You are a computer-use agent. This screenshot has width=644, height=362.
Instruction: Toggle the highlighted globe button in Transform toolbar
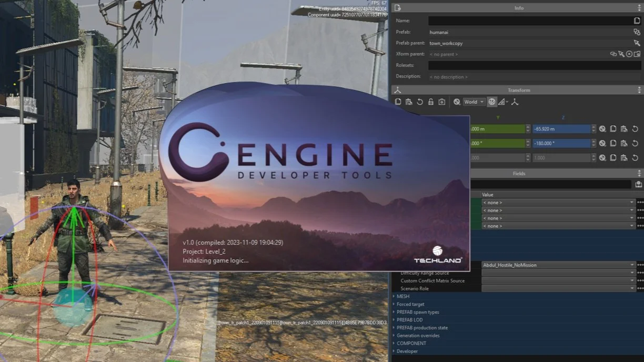pyautogui.click(x=492, y=102)
